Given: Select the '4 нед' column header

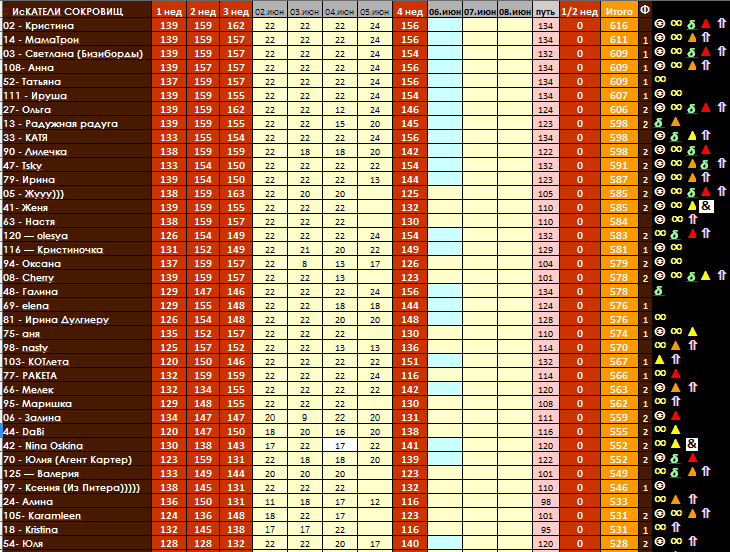Looking at the screenshot, I should 408,9.
